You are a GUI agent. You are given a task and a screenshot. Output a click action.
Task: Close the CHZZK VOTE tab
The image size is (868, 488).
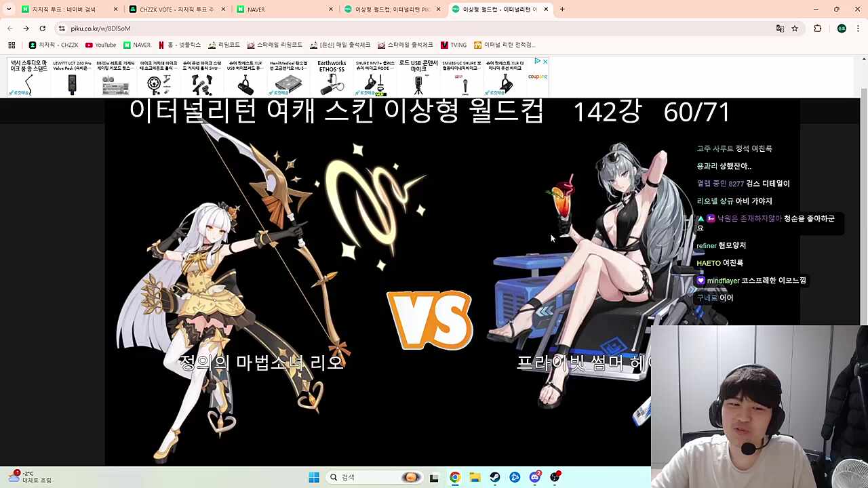pos(223,9)
